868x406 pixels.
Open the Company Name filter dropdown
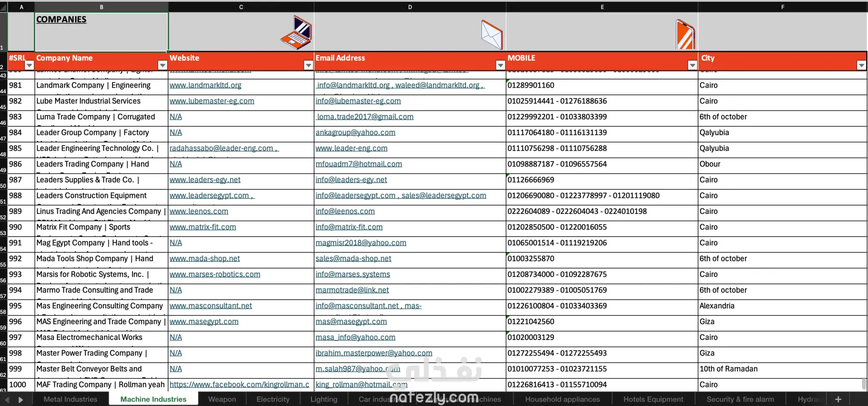tap(163, 66)
